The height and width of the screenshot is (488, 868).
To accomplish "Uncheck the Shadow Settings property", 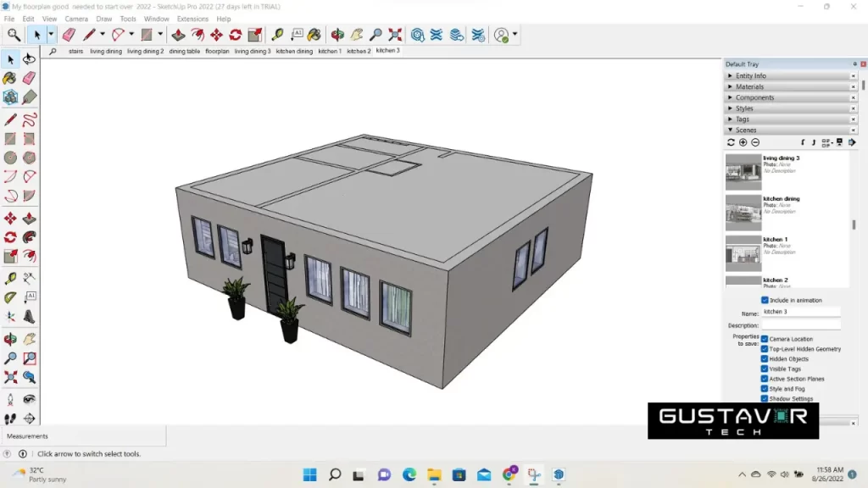I will click(x=764, y=398).
